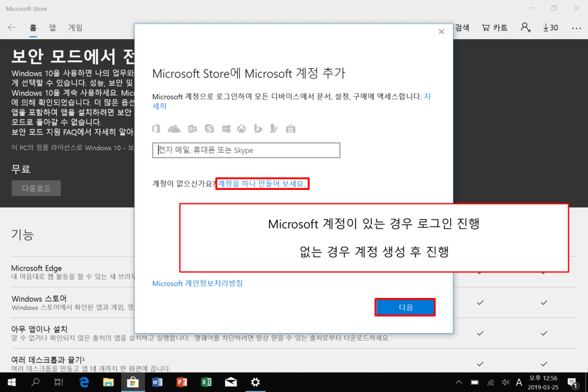The image size is (588, 392).
Task: Click the battery tray icon
Action: pos(474,383)
